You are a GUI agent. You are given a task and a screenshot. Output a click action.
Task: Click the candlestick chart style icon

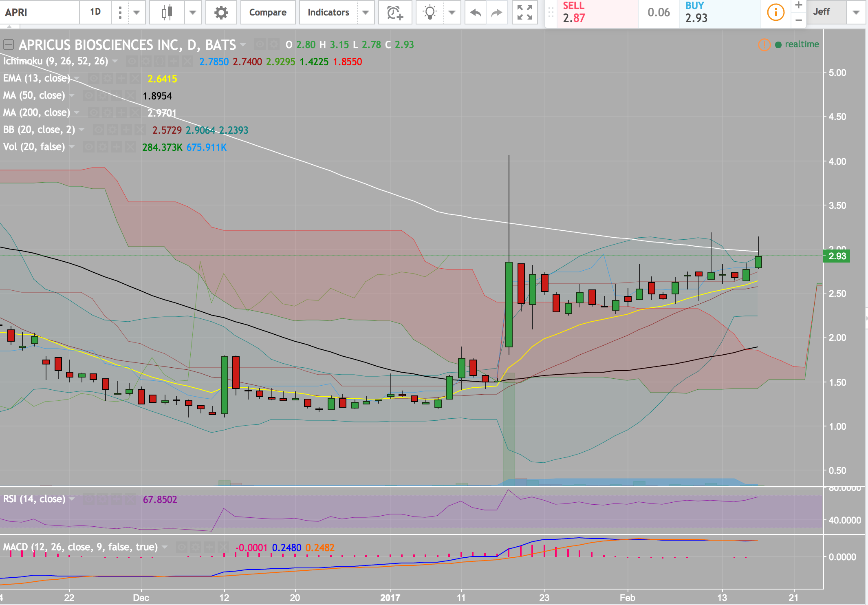(167, 12)
